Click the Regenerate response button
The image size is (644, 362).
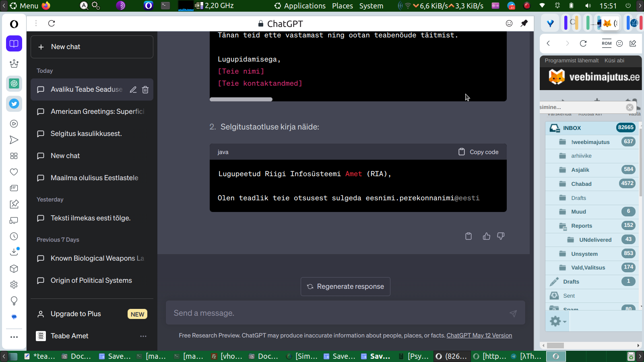(x=345, y=286)
